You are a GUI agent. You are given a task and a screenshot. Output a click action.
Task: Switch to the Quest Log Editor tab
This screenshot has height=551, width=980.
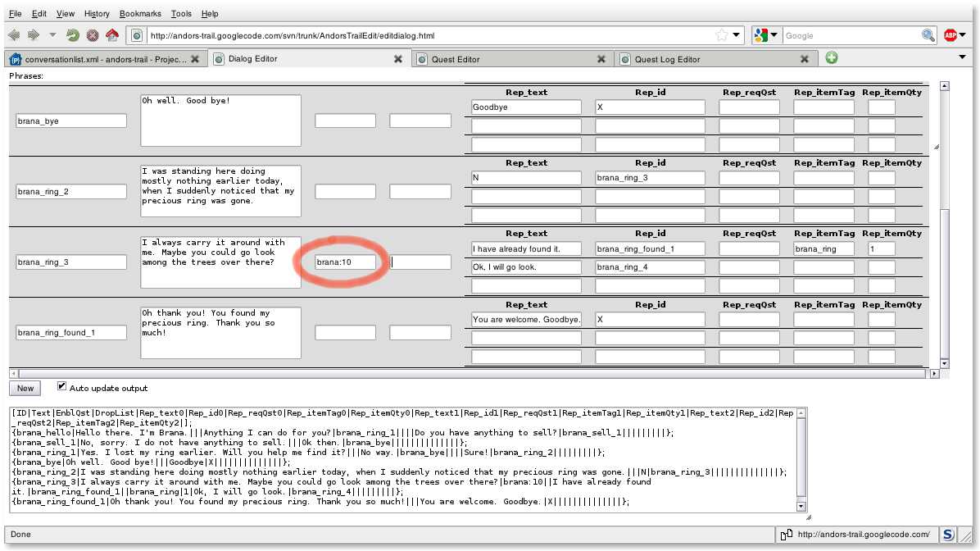pyautogui.click(x=667, y=59)
